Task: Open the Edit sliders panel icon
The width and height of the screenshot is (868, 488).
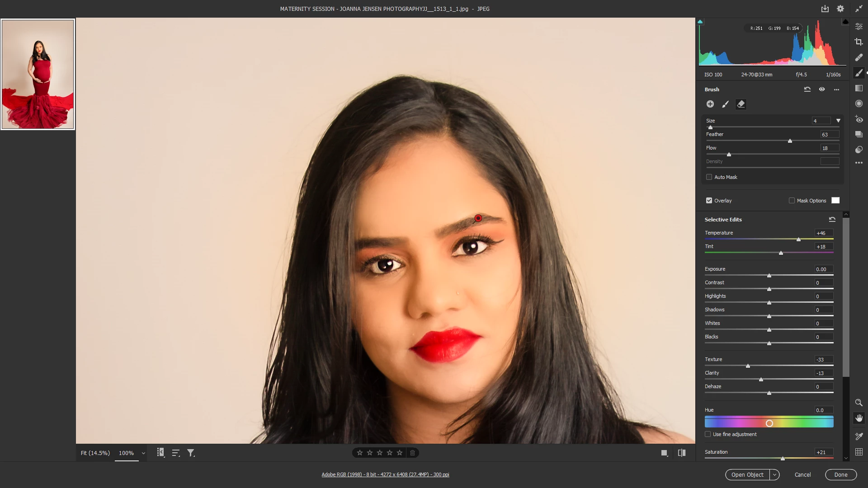Action: pos(859,27)
